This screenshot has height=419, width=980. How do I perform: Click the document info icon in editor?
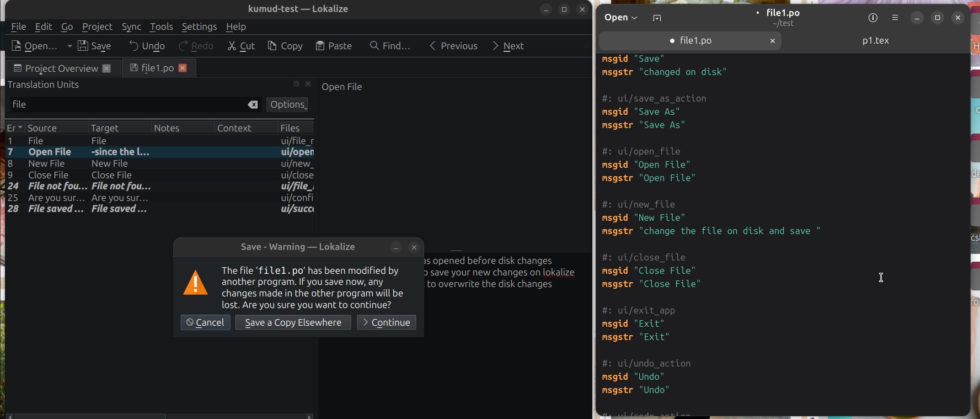click(x=872, y=18)
